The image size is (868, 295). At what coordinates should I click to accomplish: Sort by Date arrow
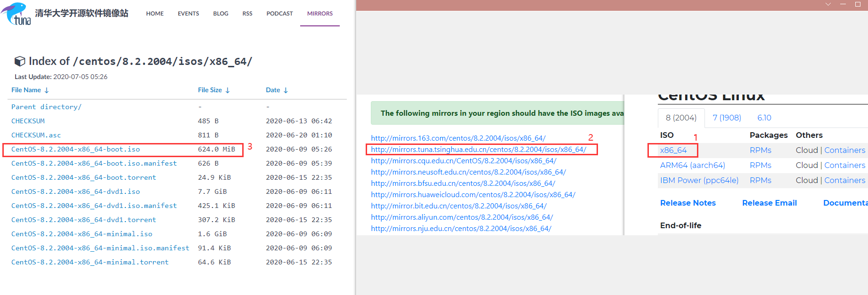tap(286, 90)
